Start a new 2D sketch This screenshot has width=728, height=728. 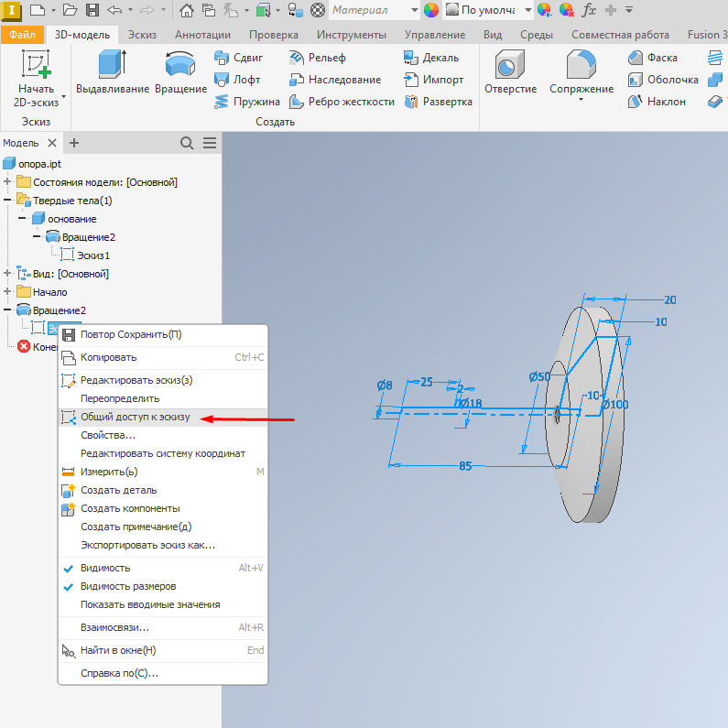click(x=36, y=78)
